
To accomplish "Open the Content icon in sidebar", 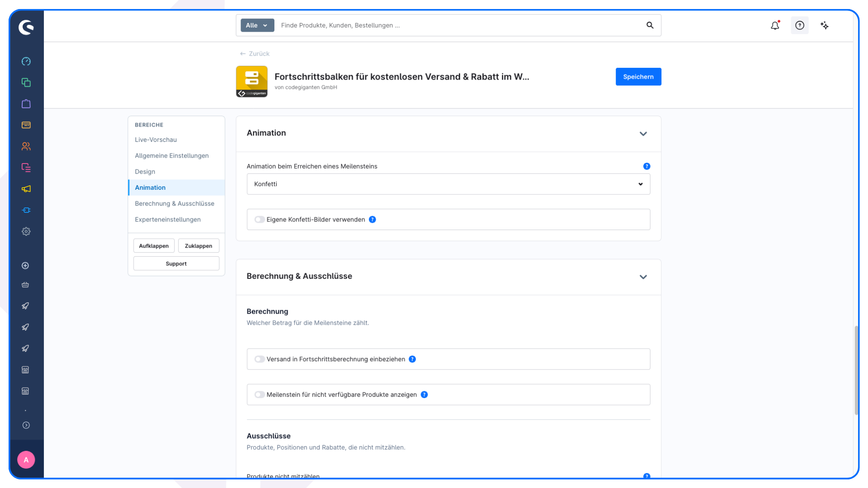I will point(26,168).
